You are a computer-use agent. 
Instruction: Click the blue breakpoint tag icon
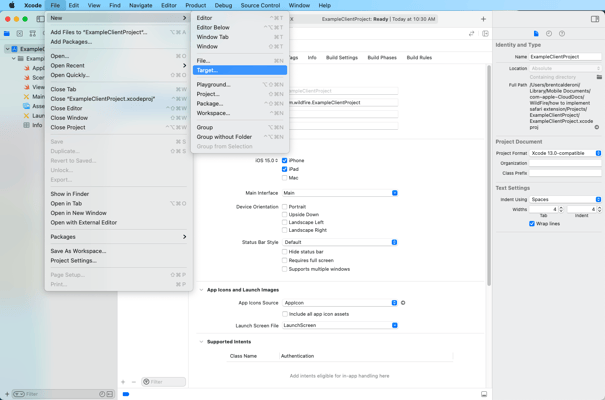coord(126,394)
